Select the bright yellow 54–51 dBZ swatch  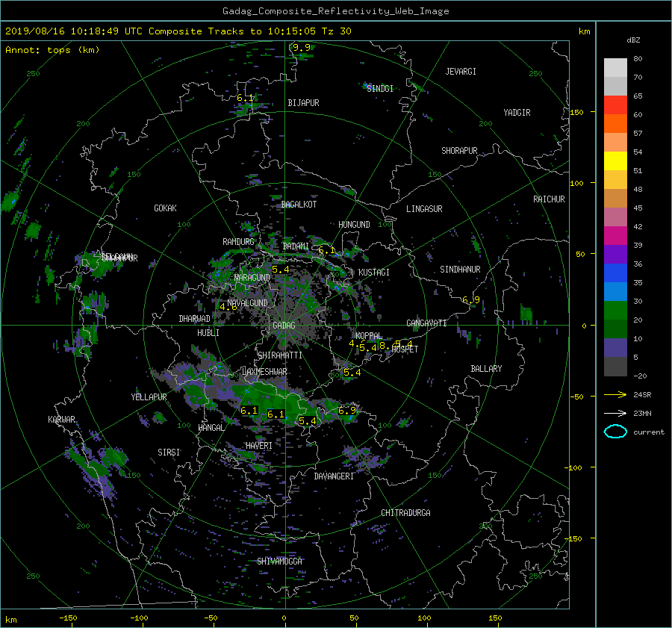[x=615, y=161]
